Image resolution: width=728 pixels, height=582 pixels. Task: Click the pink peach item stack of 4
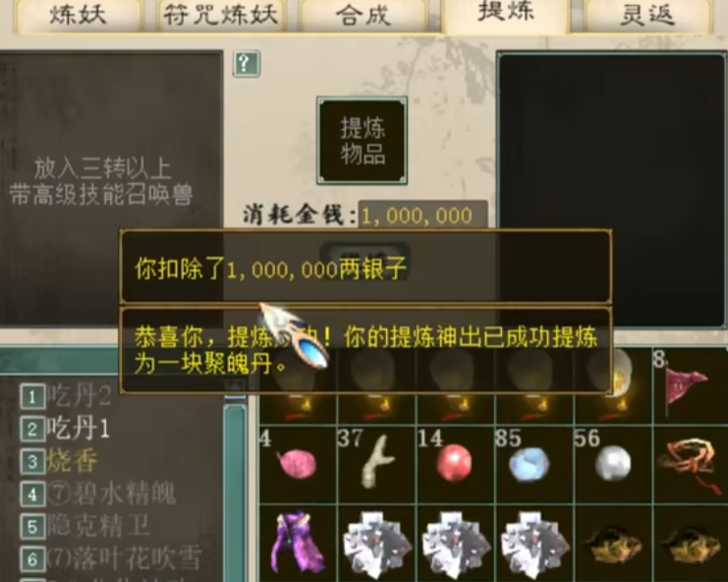pyautogui.click(x=297, y=463)
